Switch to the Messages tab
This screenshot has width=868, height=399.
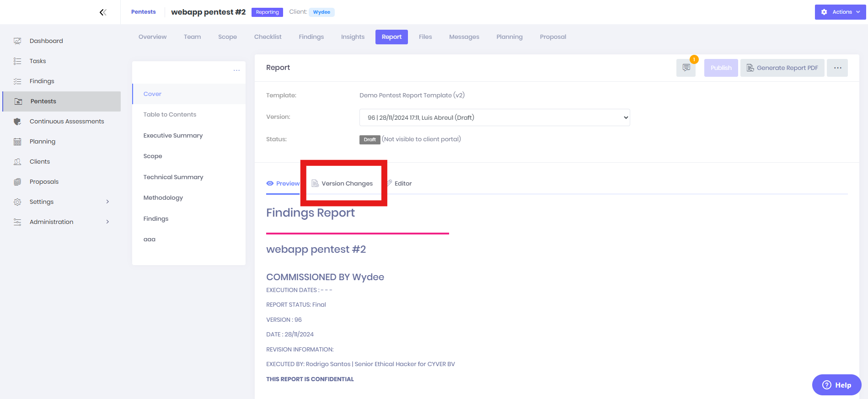coord(464,37)
